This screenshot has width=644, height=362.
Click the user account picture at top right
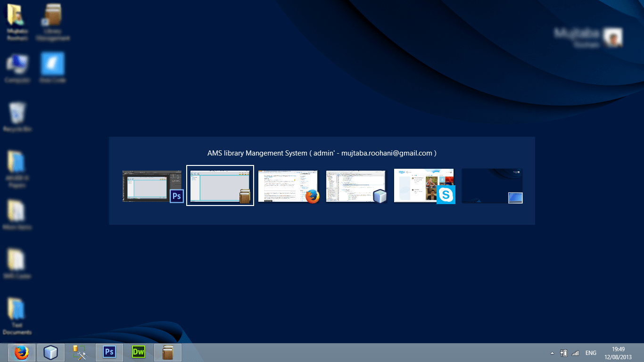coord(613,37)
